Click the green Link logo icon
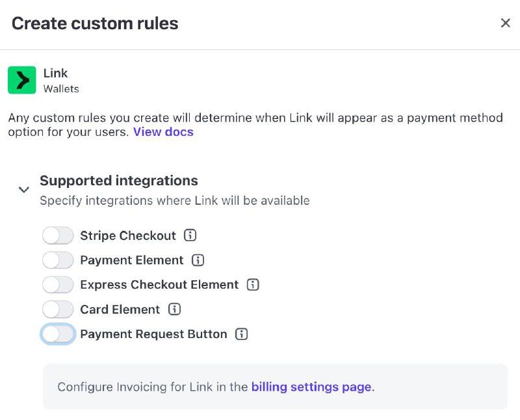Screen dimensions: 520x420 (22, 80)
